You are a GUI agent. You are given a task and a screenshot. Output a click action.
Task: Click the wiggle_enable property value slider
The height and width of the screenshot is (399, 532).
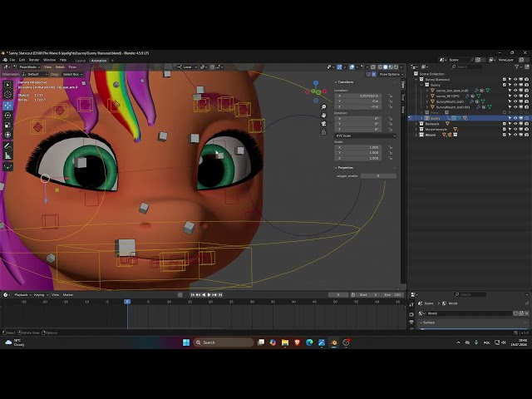378,175
